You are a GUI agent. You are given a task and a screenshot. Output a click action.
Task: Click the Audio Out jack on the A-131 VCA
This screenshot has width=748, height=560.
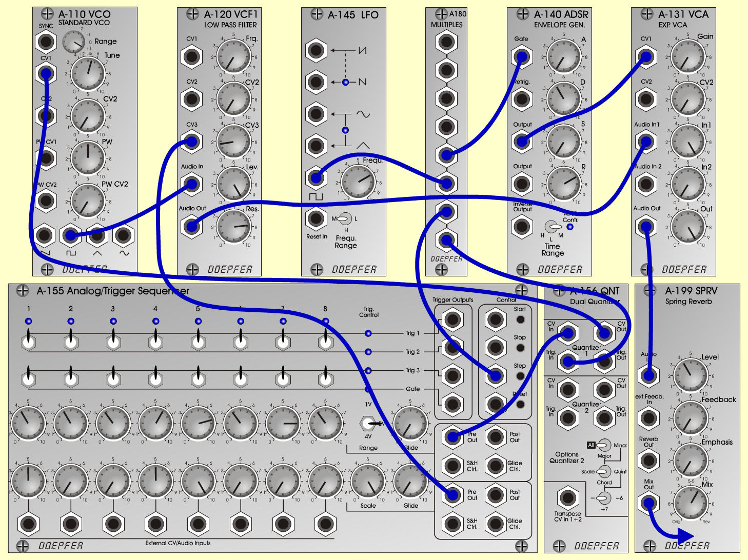tap(646, 226)
